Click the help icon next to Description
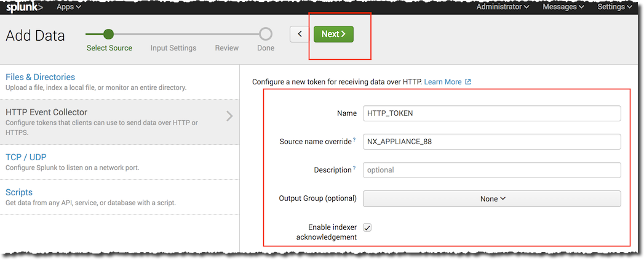Screen dimensions: 644x260 (354, 168)
